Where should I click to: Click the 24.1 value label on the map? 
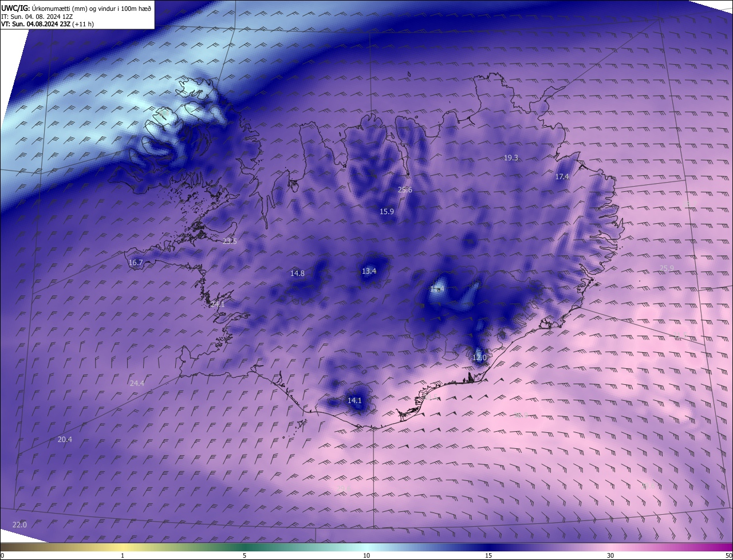(x=218, y=305)
